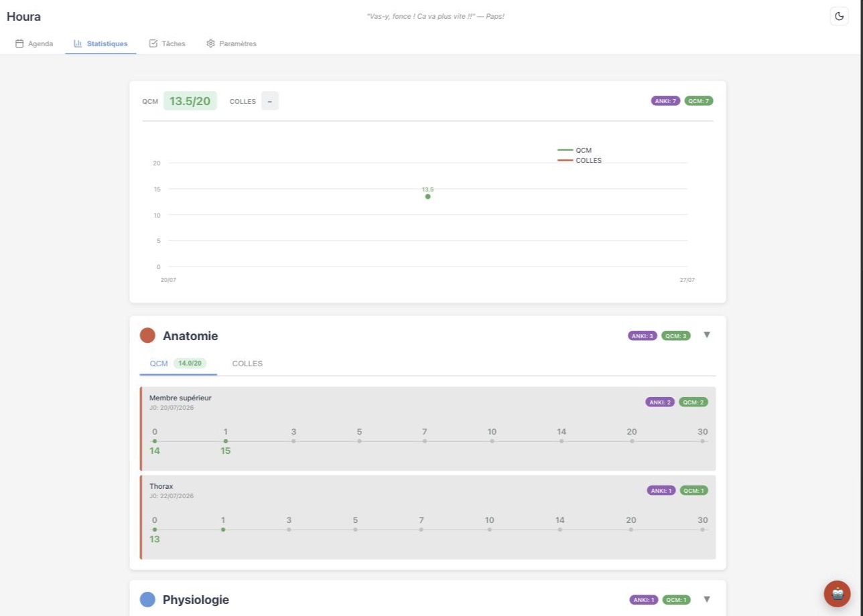Click the 13.5/20 QCM score badge
863x616 pixels.
point(190,101)
